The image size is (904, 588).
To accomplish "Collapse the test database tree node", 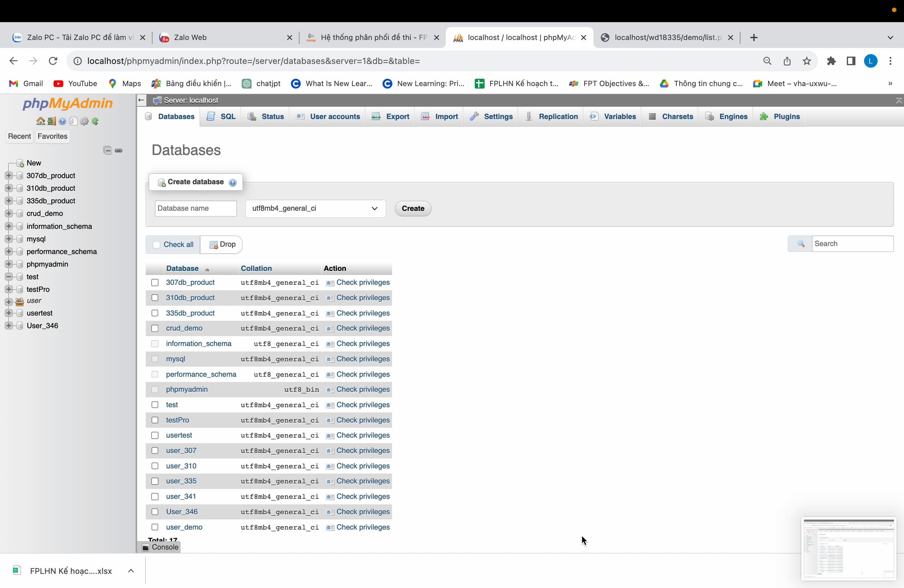I will point(8,276).
